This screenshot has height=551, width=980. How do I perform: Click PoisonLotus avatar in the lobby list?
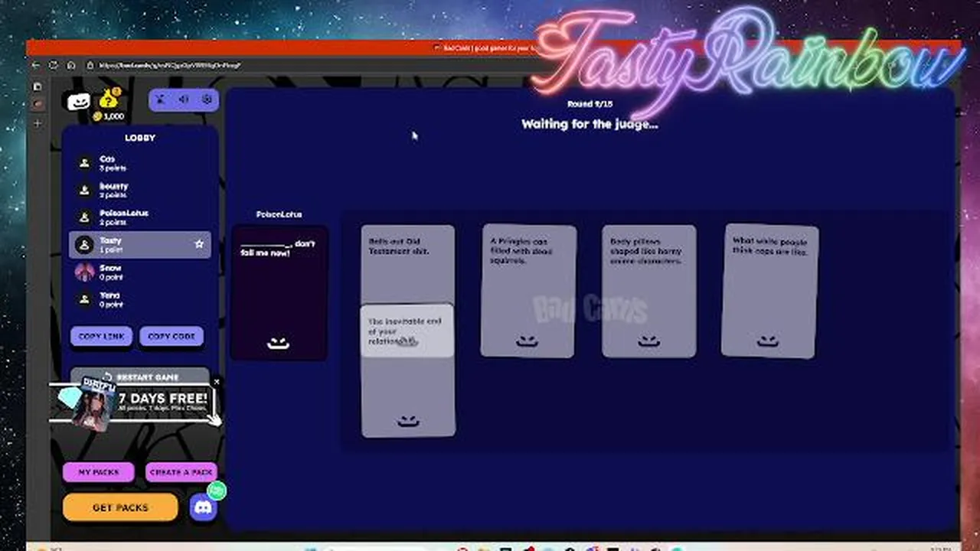[x=85, y=217]
